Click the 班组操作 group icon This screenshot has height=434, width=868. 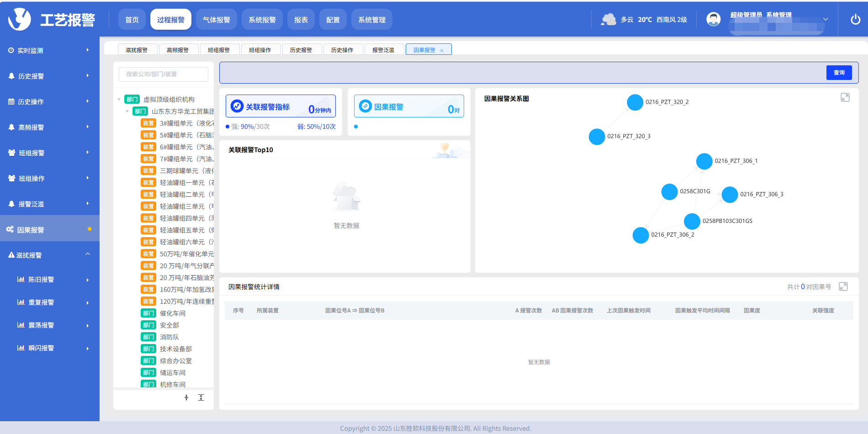click(12, 178)
